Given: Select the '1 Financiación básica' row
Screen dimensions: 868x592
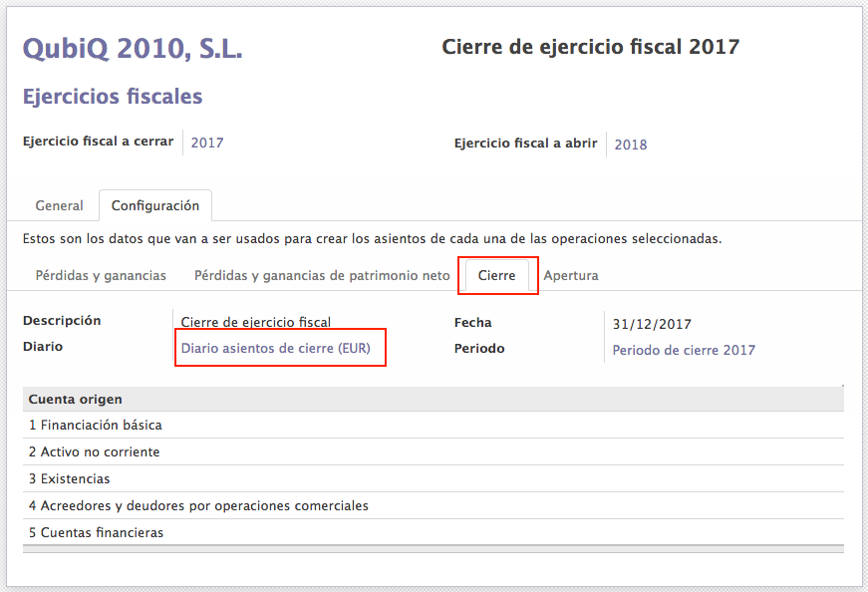Looking at the screenshot, I should point(96,425).
